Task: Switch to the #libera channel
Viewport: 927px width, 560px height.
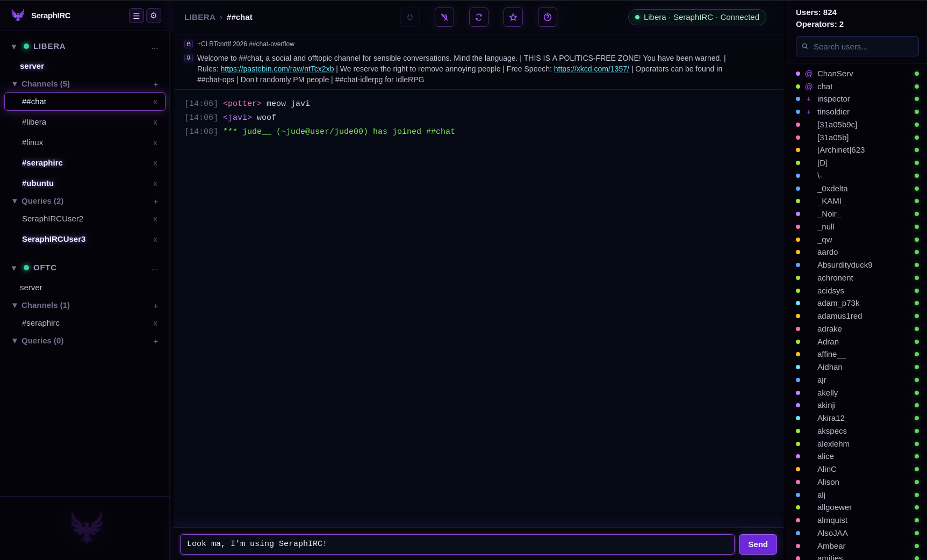Action: 85,122
